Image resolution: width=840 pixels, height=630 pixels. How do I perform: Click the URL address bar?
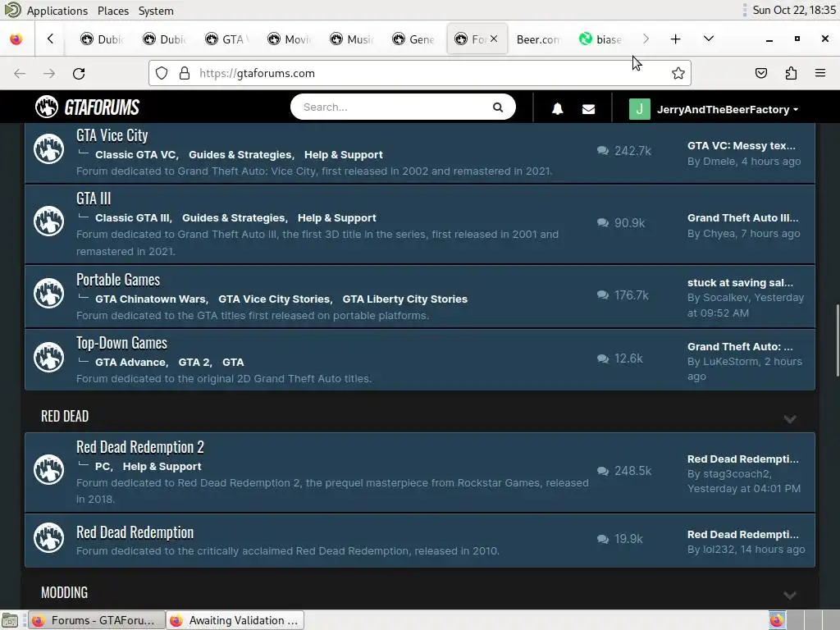coord(419,73)
